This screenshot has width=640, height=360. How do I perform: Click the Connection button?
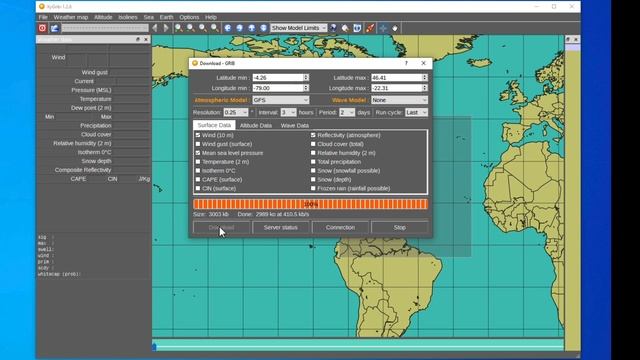pos(340,227)
